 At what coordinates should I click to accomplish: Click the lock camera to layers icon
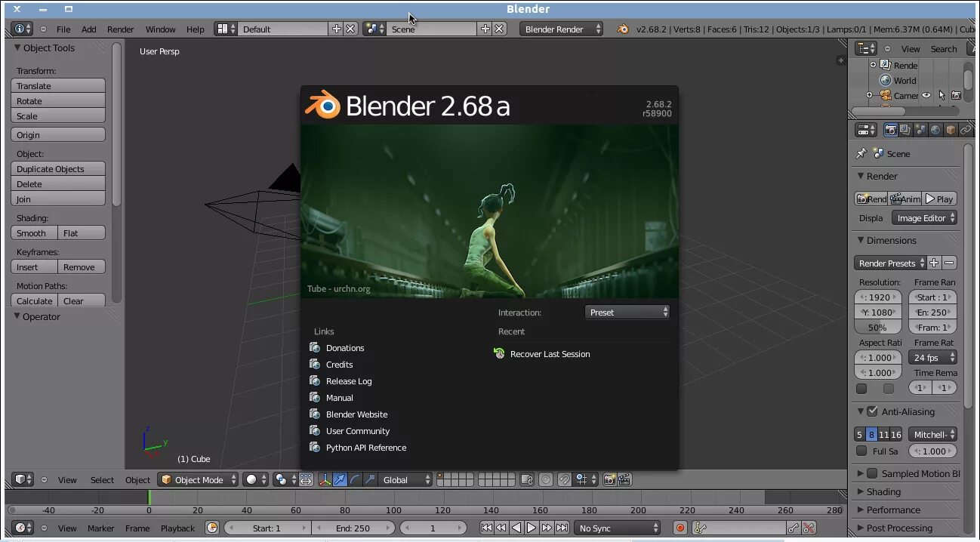tap(527, 479)
